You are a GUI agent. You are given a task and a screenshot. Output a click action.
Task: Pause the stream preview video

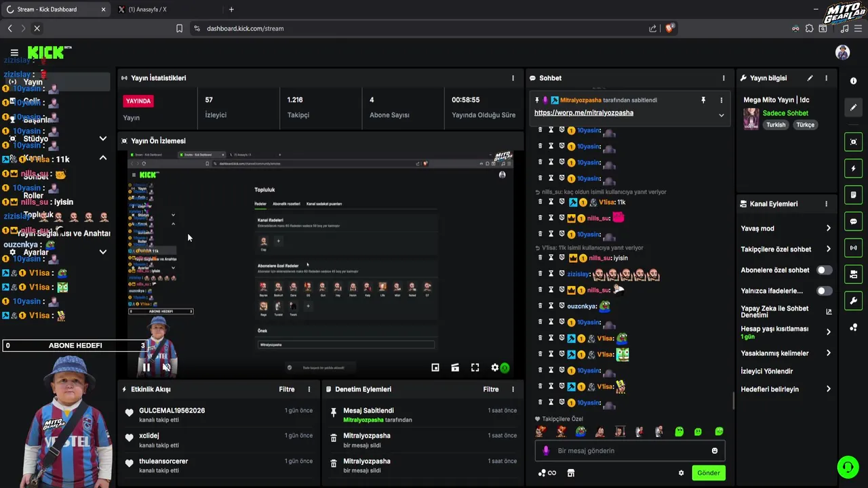[x=146, y=367]
